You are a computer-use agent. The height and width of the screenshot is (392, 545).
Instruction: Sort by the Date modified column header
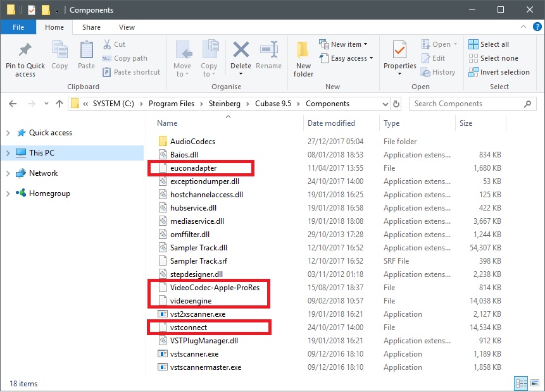click(331, 123)
